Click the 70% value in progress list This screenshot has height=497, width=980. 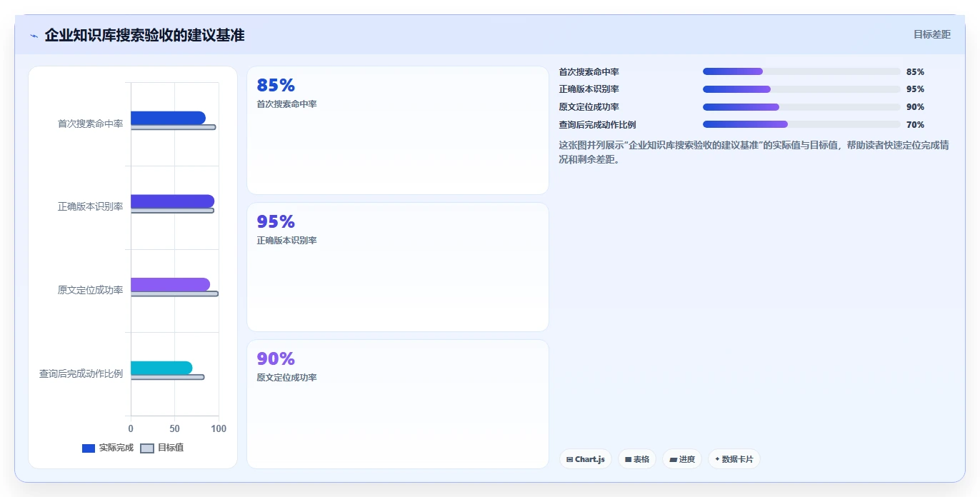(x=915, y=125)
